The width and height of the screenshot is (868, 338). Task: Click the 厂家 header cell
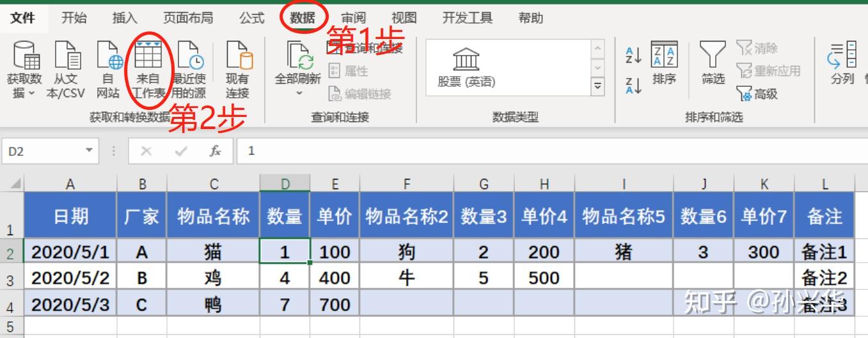tap(142, 215)
